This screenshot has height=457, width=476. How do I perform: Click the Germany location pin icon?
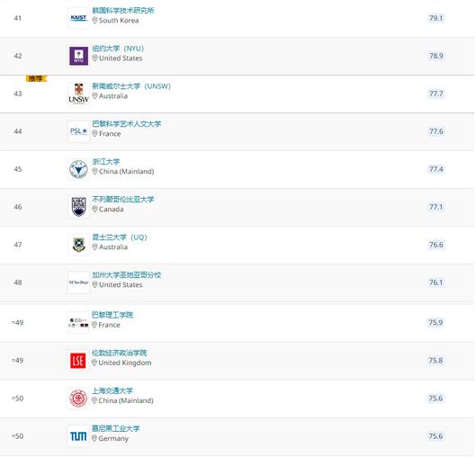[94, 438]
